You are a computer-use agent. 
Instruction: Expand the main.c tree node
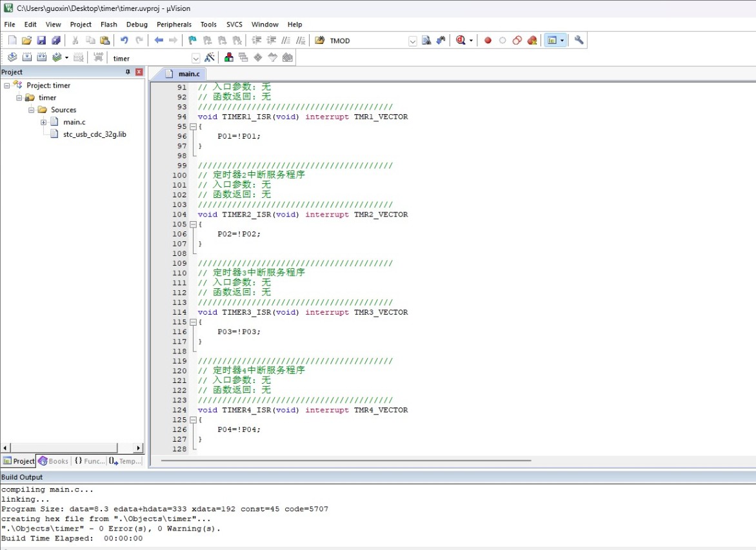tap(43, 123)
